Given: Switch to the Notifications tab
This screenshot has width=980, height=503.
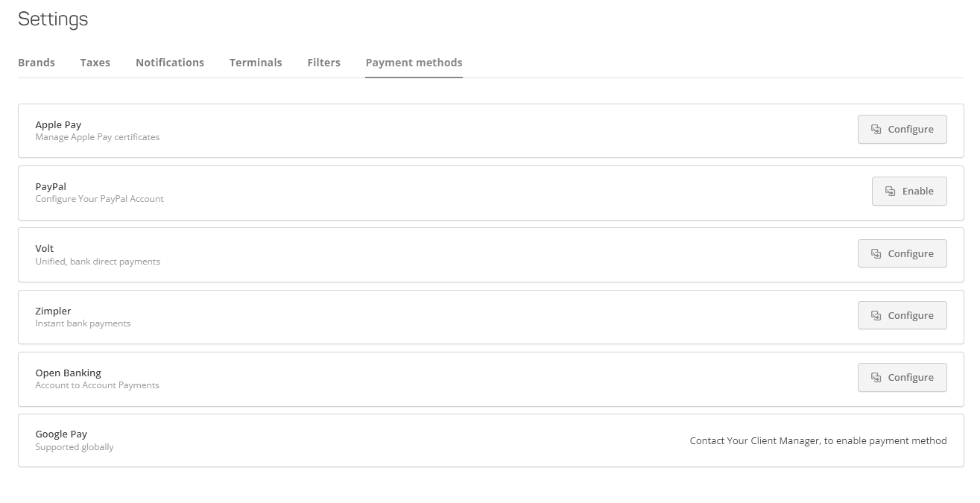Looking at the screenshot, I should click(170, 63).
